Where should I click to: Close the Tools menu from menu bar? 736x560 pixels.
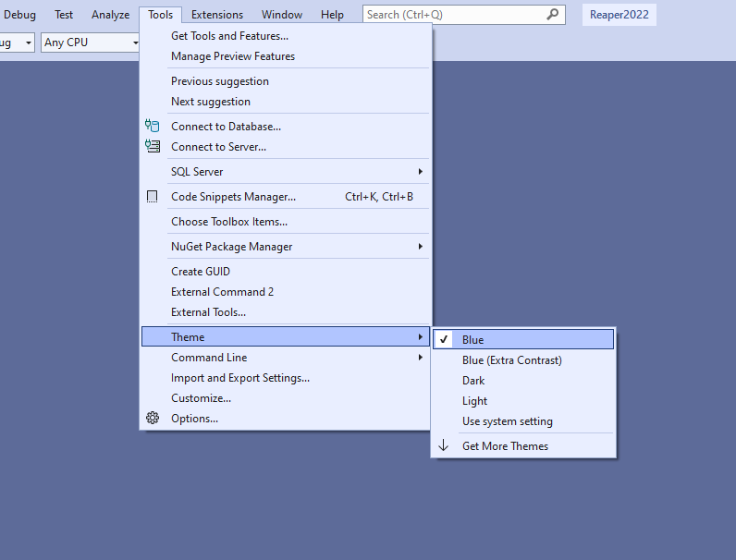(160, 15)
